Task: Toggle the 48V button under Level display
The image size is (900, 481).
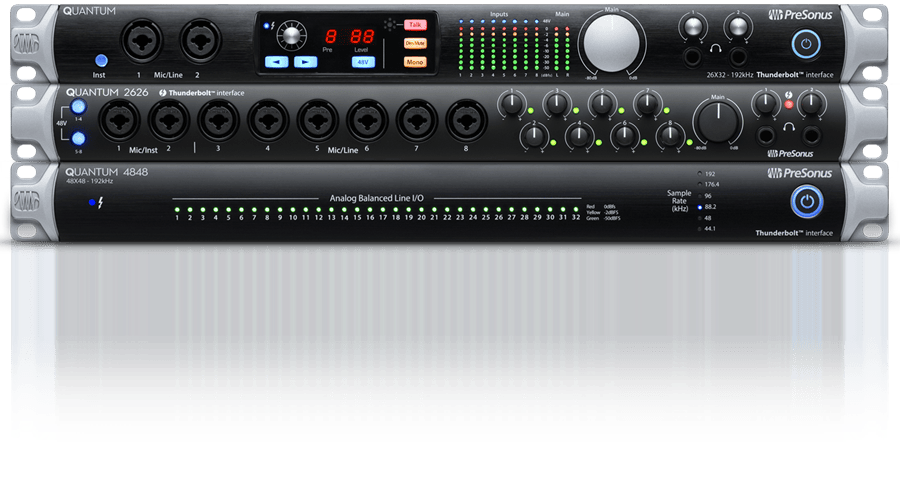Action: coord(363,61)
